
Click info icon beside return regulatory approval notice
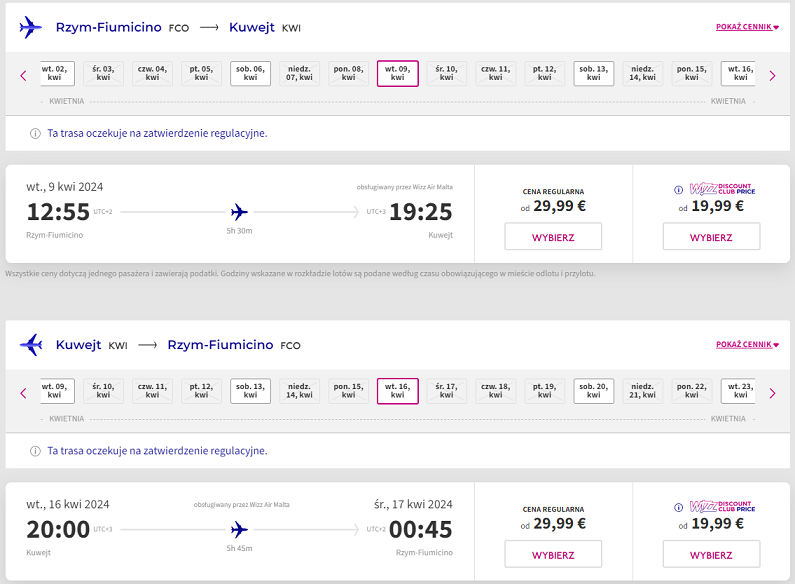point(35,451)
